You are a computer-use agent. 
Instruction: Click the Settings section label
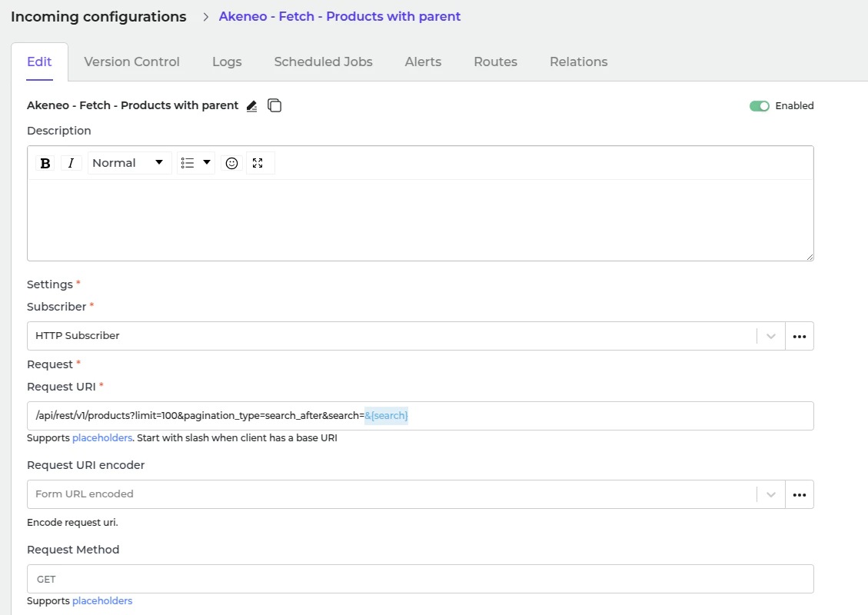50,284
